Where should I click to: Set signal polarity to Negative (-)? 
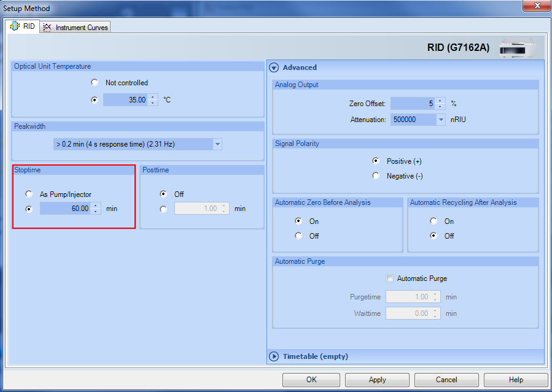point(376,175)
